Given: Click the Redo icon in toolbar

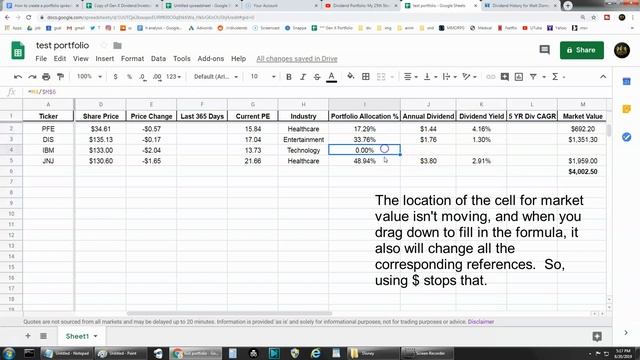Looking at the screenshot, I should pos(32,77).
